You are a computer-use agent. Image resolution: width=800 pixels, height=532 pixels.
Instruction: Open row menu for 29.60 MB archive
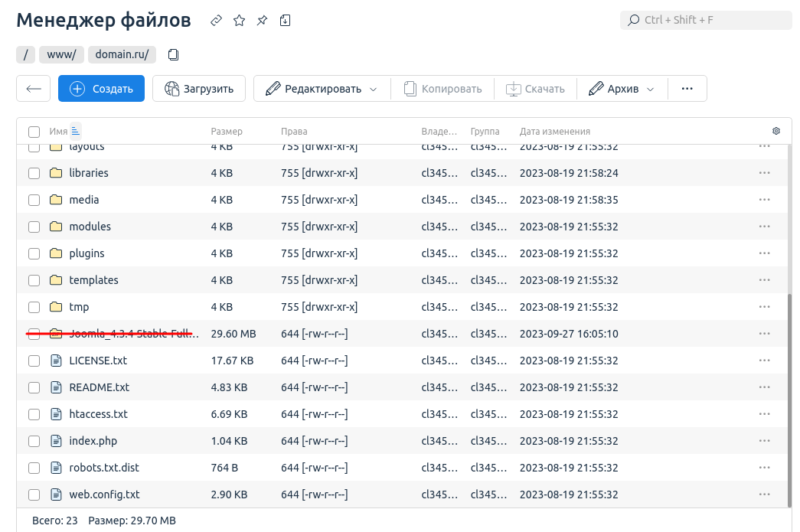coord(764,334)
